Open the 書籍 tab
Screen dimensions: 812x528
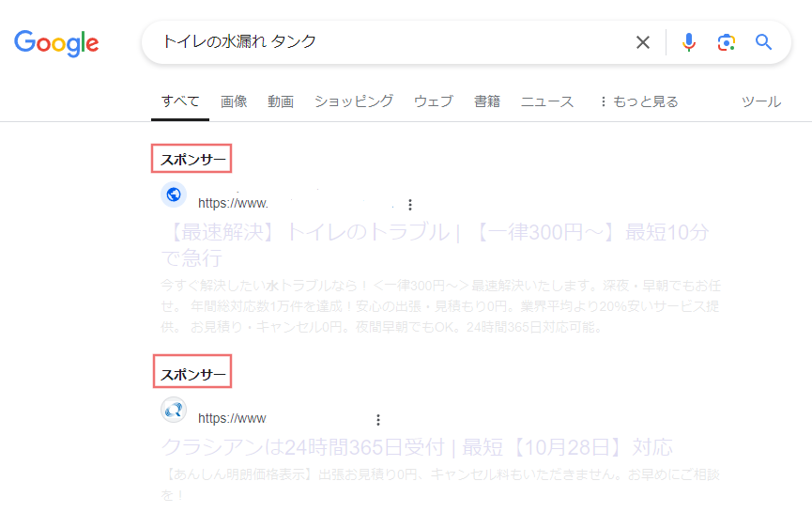(487, 101)
